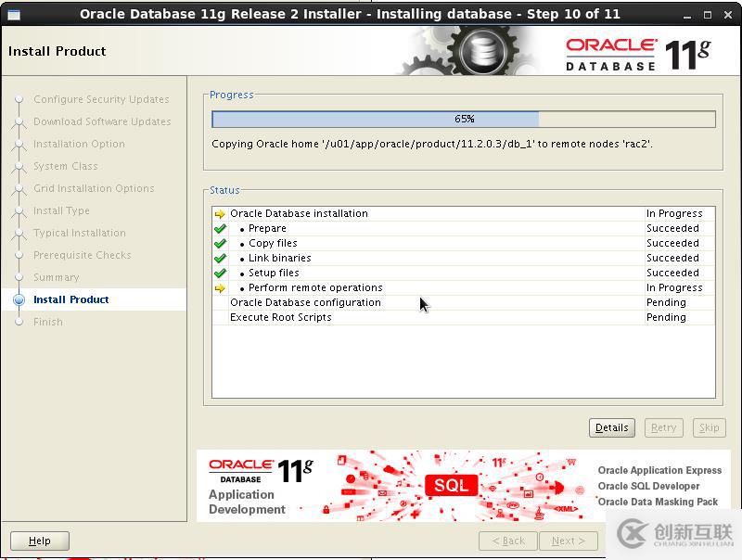Screen dimensions: 742x560
Task: Click the database gear graphic in header
Action: click(x=482, y=51)
